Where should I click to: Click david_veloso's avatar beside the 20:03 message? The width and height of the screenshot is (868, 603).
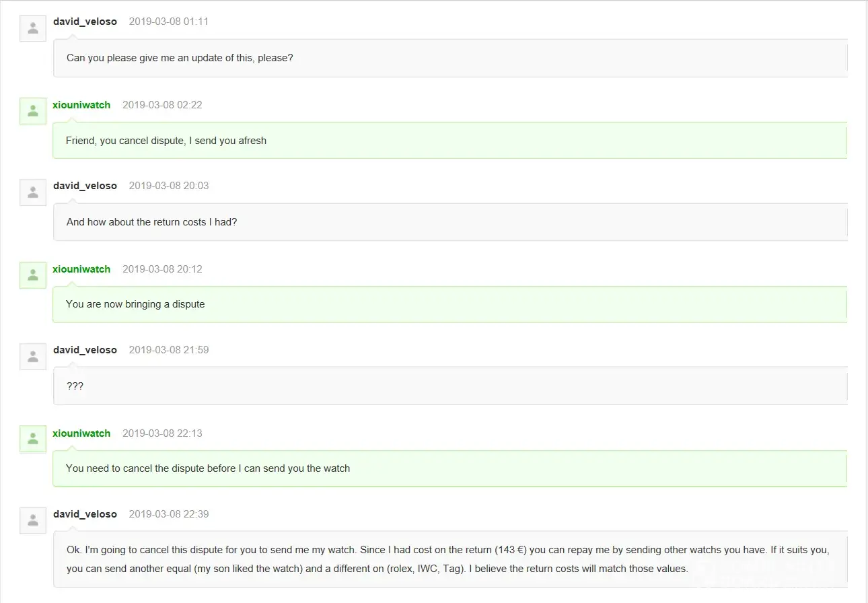33,192
